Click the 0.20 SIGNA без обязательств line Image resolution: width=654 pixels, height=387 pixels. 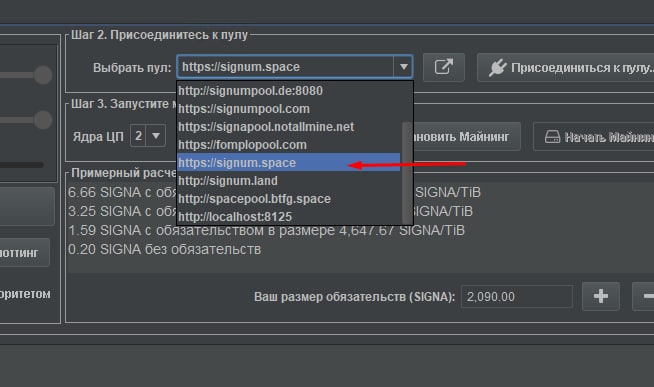click(164, 249)
